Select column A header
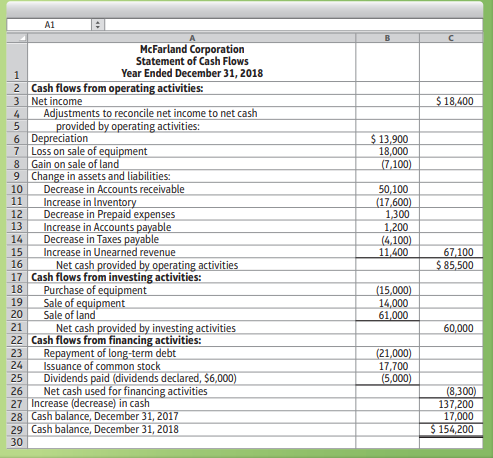 click(x=192, y=38)
